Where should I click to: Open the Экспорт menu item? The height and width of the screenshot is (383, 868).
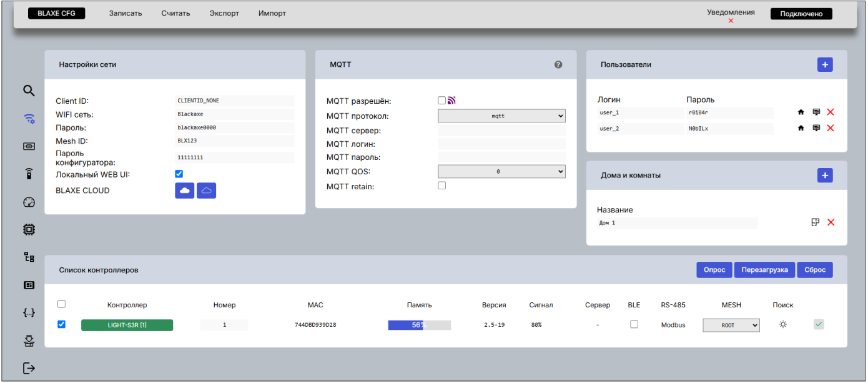tap(224, 13)
